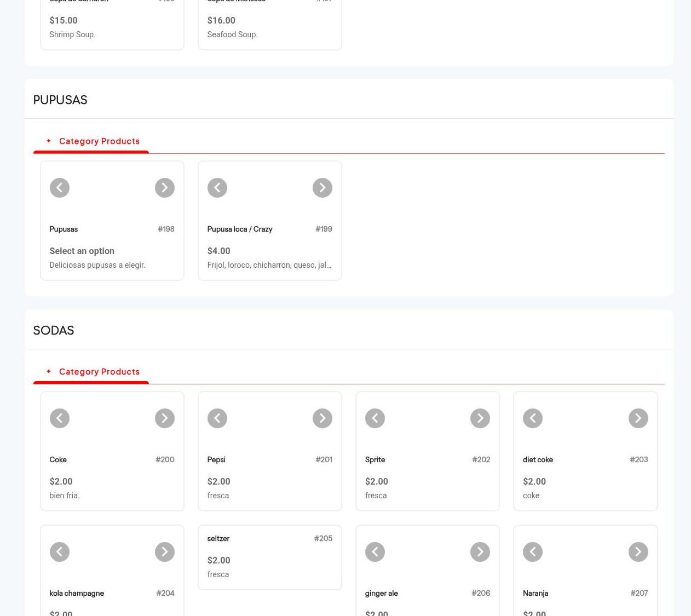Go to previous image on Sprite card
The image size is (691, 616).
(x=375, y=418)
